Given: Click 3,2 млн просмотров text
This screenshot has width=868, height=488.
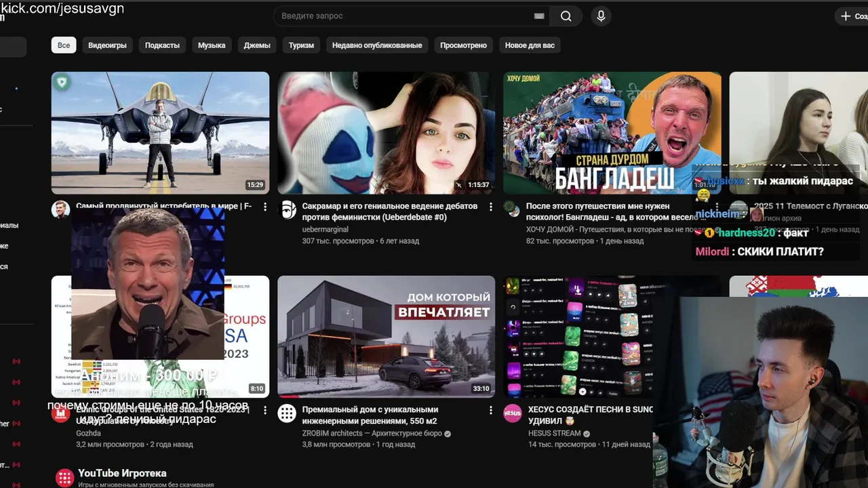Looking at the screenshot, I should [110, 445].
